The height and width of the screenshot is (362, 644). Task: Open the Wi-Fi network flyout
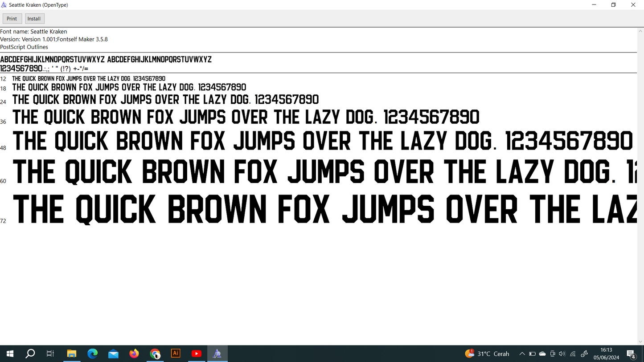(573, 354)
